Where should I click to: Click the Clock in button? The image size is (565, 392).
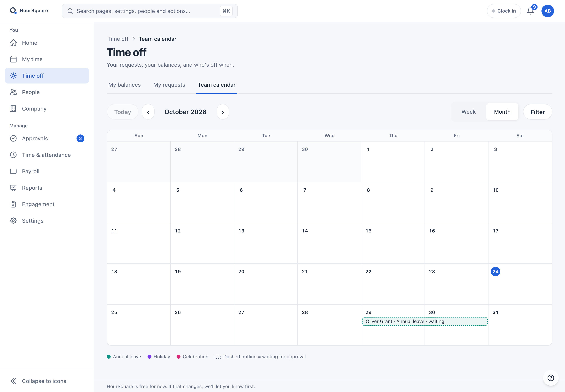point(504,11)
